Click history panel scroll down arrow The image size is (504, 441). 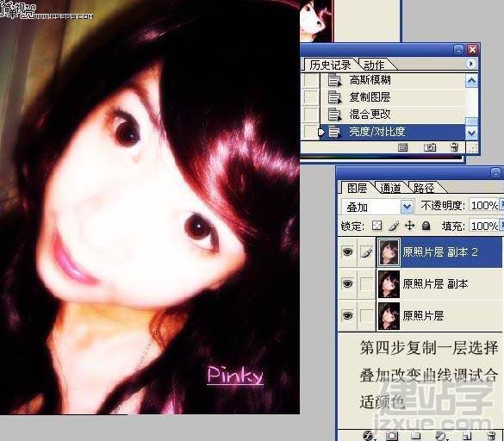click(x=471, y=133)
